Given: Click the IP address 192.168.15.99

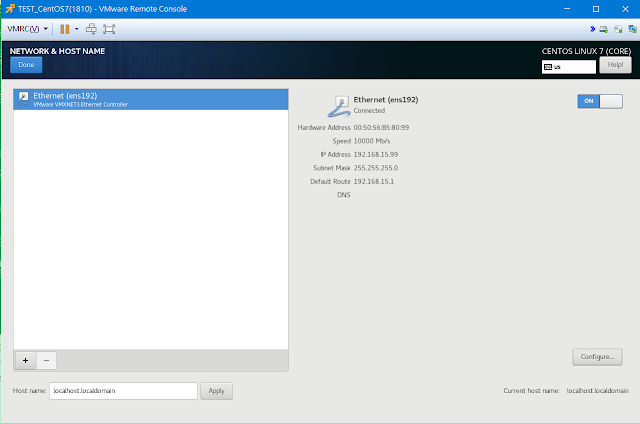Looking at the screenshot, I should pyautogui.click(x=376, y=155).
